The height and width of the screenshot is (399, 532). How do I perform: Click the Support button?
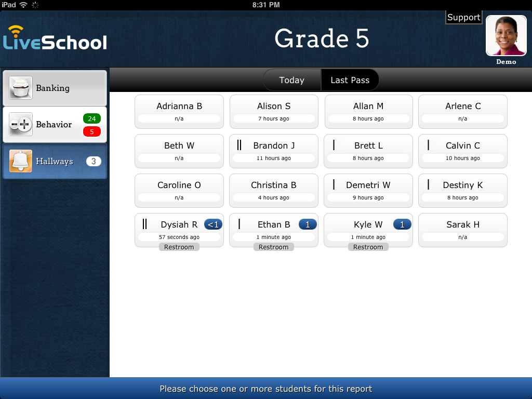463,17
